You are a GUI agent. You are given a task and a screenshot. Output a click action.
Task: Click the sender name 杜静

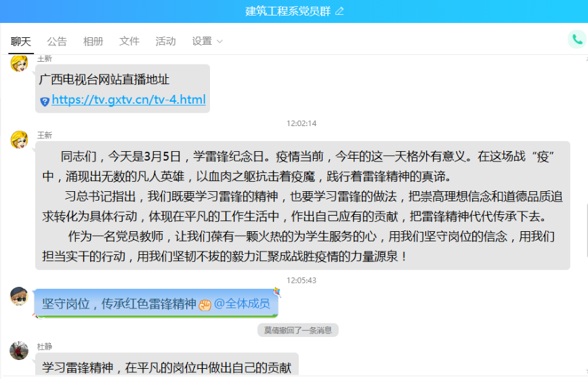coord(45,346)
